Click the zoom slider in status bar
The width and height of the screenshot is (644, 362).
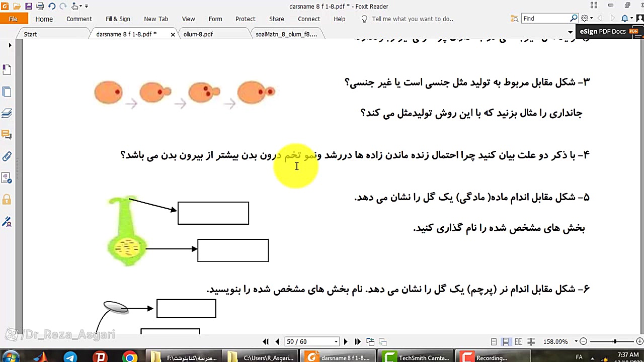coord(614,342)
